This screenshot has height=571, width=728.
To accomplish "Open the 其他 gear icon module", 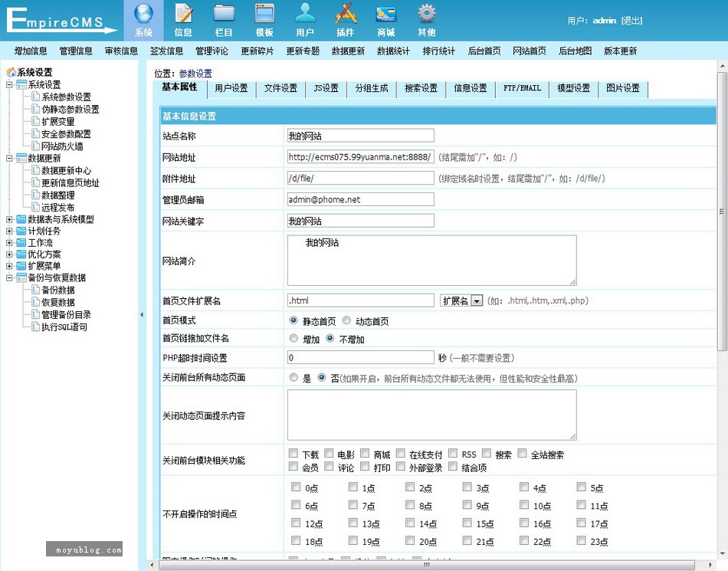I will (x=426, y=14).
